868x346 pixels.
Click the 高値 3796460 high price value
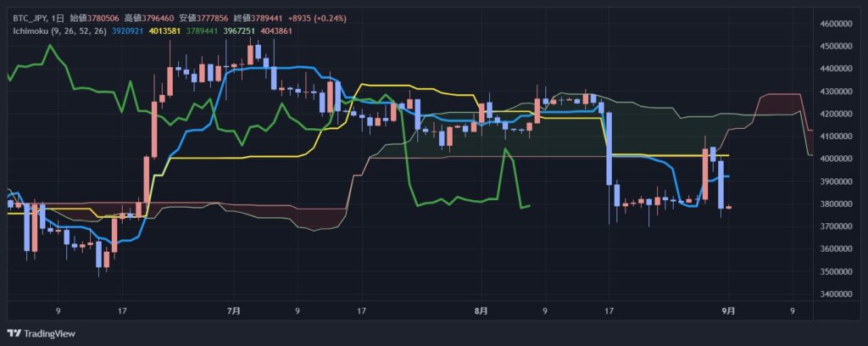click(x=158, y=18)
